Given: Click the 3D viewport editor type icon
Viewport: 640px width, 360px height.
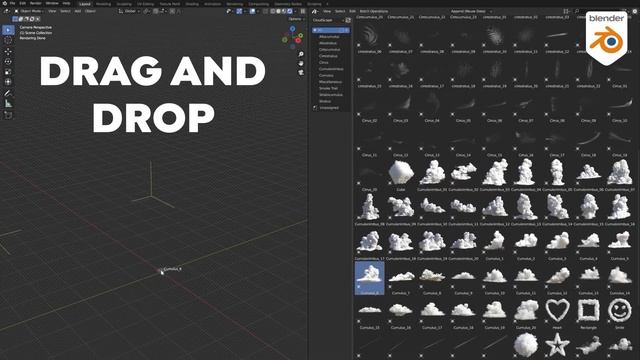Looking at the screenshot, I should 7,11.
